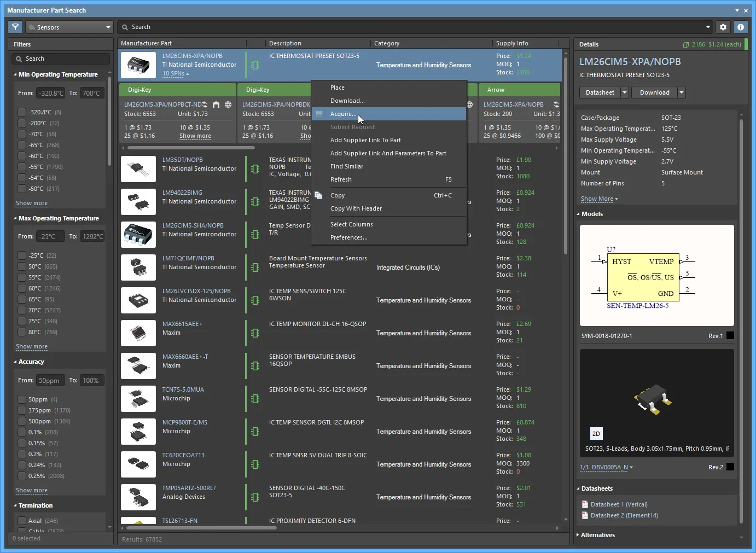Click the refresh arrows on first Digi-Key card
Screen dimensions: 756x553
tap(205, 104)
